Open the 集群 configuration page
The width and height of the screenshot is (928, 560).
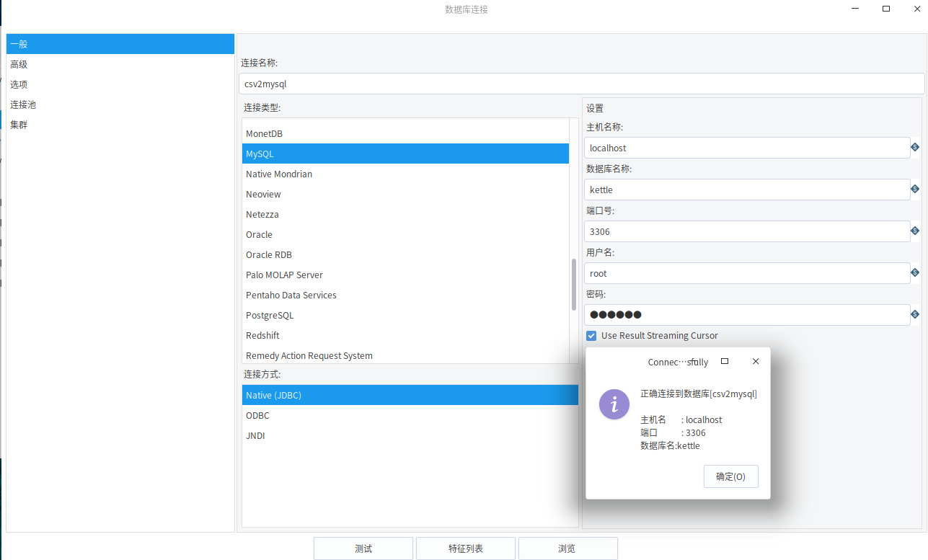click(x=19, y=124)
